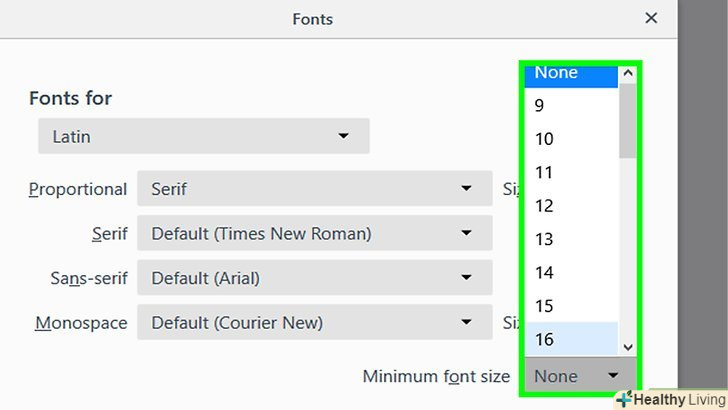Set minimum font size to 16

(x=570, y=339)
